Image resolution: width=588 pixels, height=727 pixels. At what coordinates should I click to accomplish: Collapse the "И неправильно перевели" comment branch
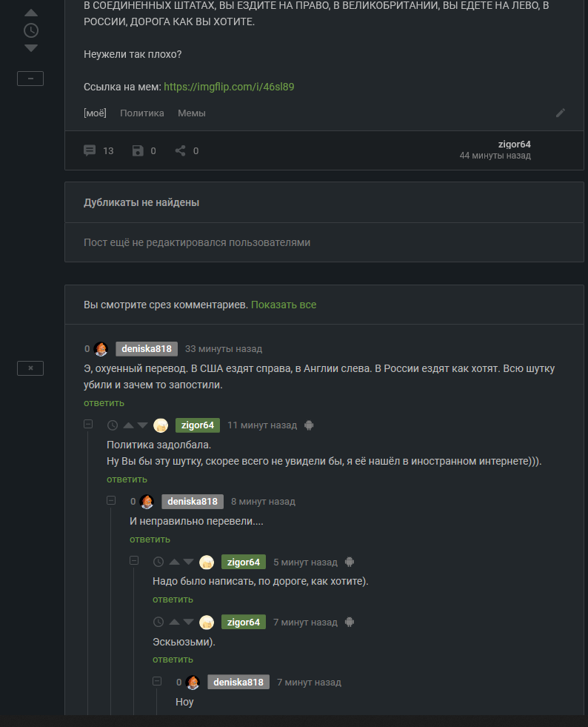coord(111,501)
